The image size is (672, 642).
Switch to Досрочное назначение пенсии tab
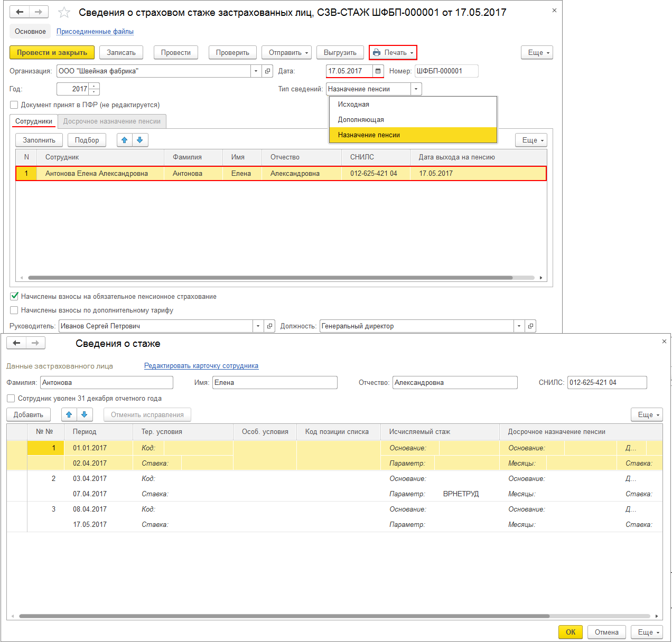click(x=112, y=121)
